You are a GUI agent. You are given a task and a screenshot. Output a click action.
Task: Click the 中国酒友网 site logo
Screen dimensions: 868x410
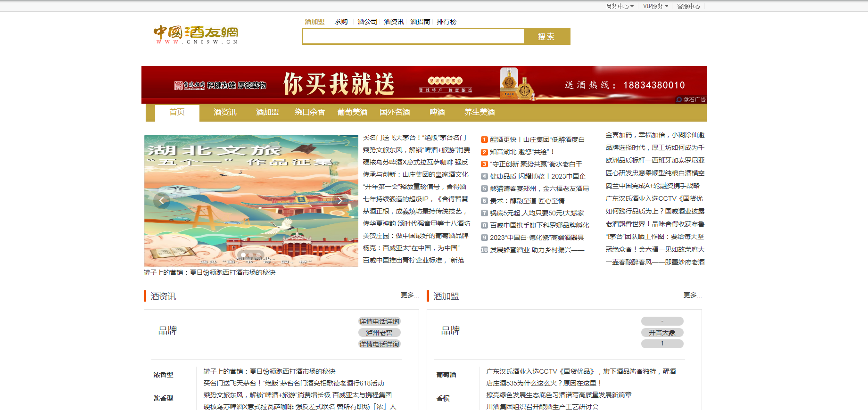point(196,34)
